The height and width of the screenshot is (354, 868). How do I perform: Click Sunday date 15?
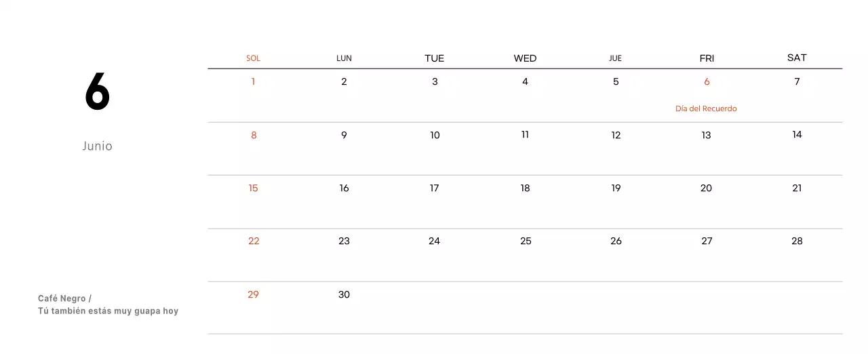[x=253, y=188]
